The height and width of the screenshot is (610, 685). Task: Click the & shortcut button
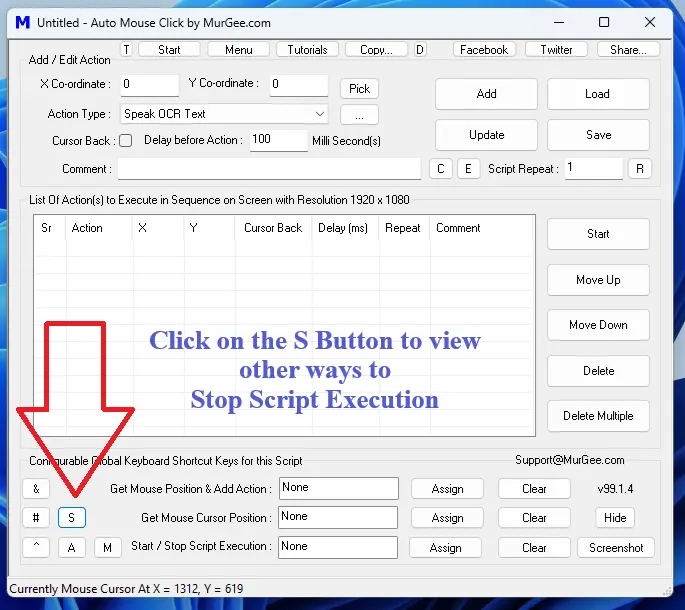36,489
